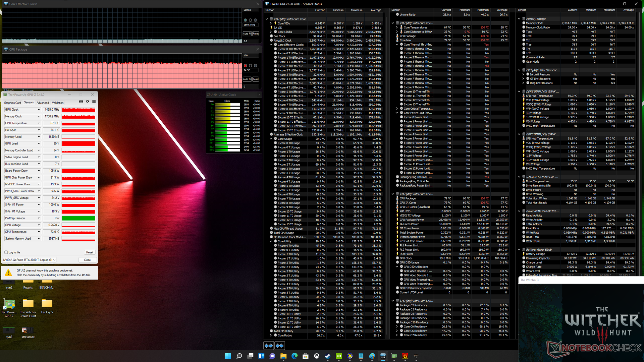The height and width of the screenshot is (362, 644).
Task: Click the PerfCap Reason green bar
Action: [78, 218]
